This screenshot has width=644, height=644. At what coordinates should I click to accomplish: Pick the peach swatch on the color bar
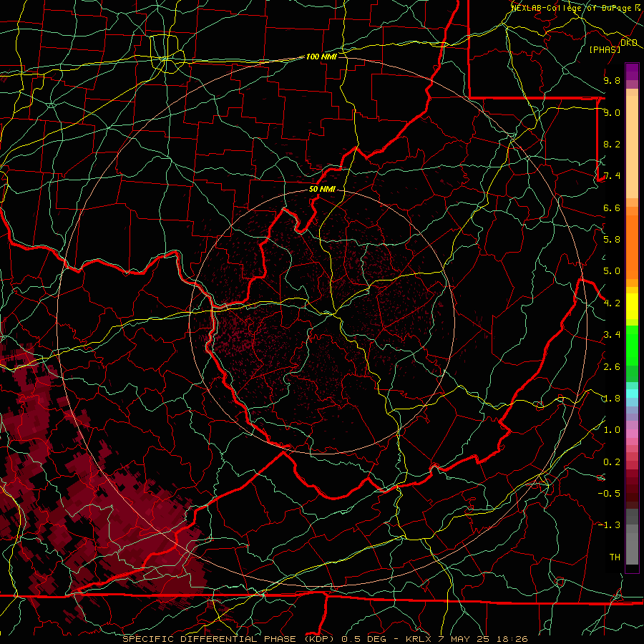point(632,148)
